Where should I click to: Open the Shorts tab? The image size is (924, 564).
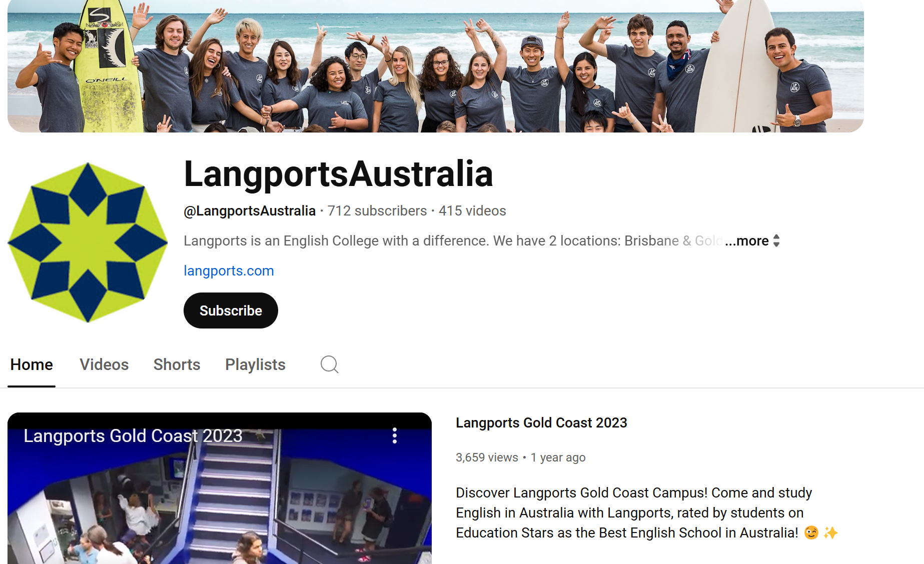click(177, 364)
